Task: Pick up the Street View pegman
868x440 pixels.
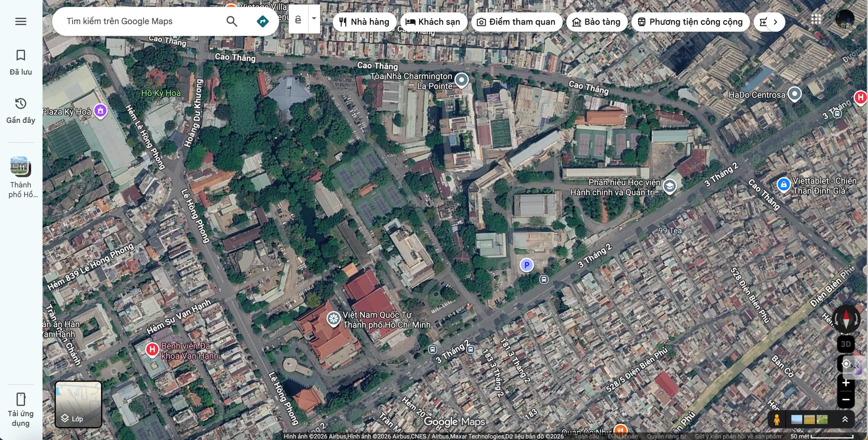Action: [777, 420]
